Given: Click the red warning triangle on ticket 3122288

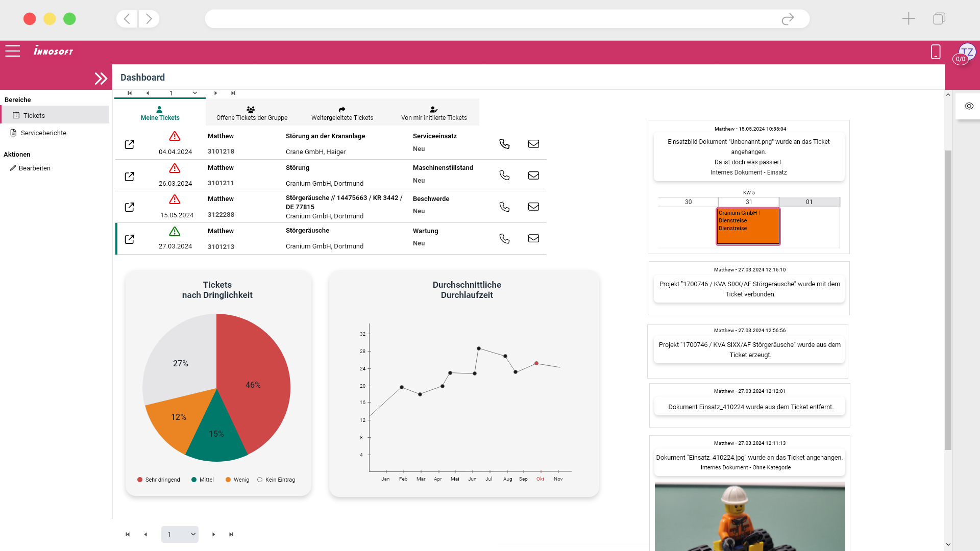Looking at the screenshot, I should click(175, 199).
